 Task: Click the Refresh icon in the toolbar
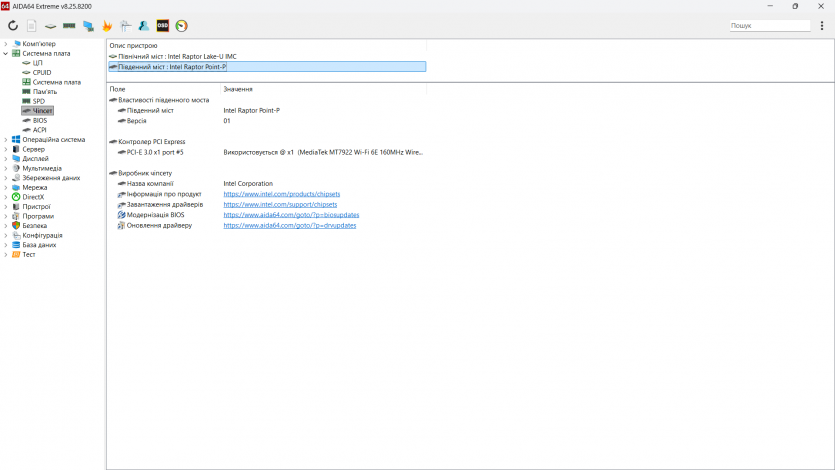(13, 26)
